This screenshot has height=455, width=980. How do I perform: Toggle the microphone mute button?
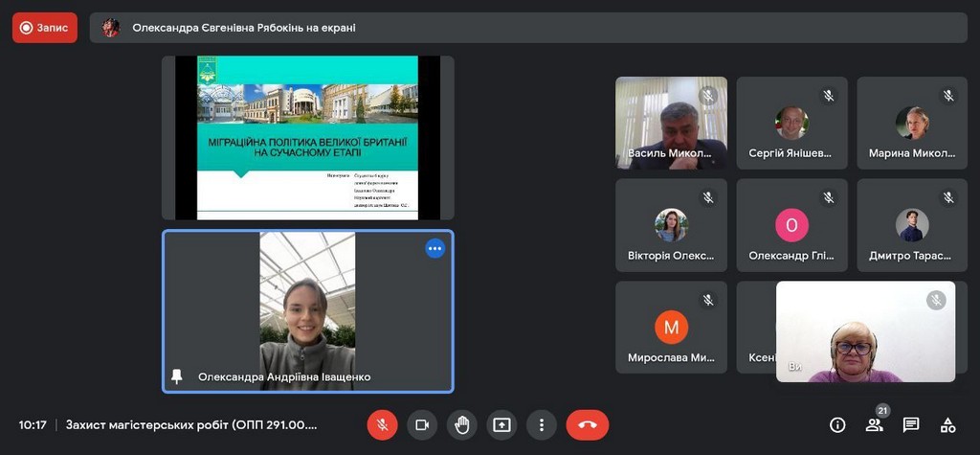pyautogui.click(x=382, y=424)
